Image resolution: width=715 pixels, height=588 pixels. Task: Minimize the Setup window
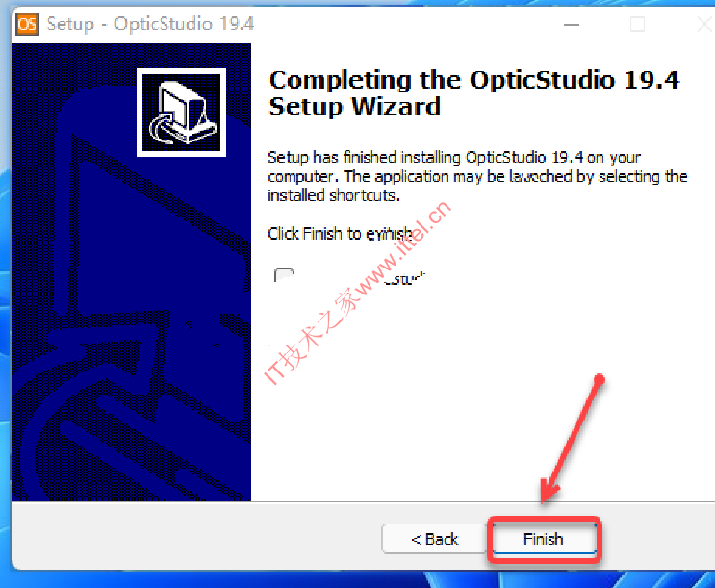click(x=572, y=24)
